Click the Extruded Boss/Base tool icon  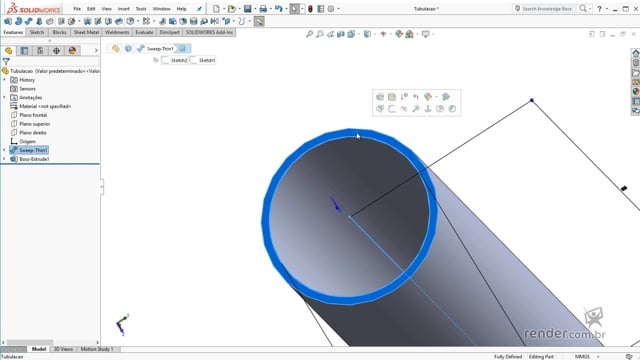point(8,21)
